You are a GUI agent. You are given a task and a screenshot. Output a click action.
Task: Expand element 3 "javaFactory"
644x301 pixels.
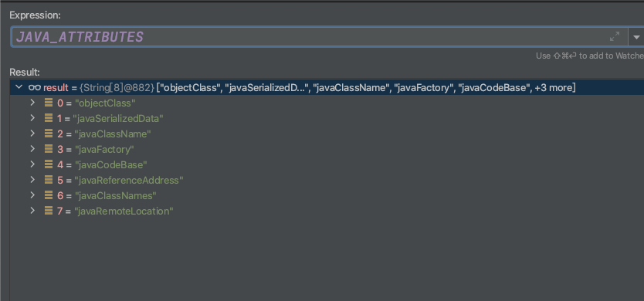click(x=33, y=149)
